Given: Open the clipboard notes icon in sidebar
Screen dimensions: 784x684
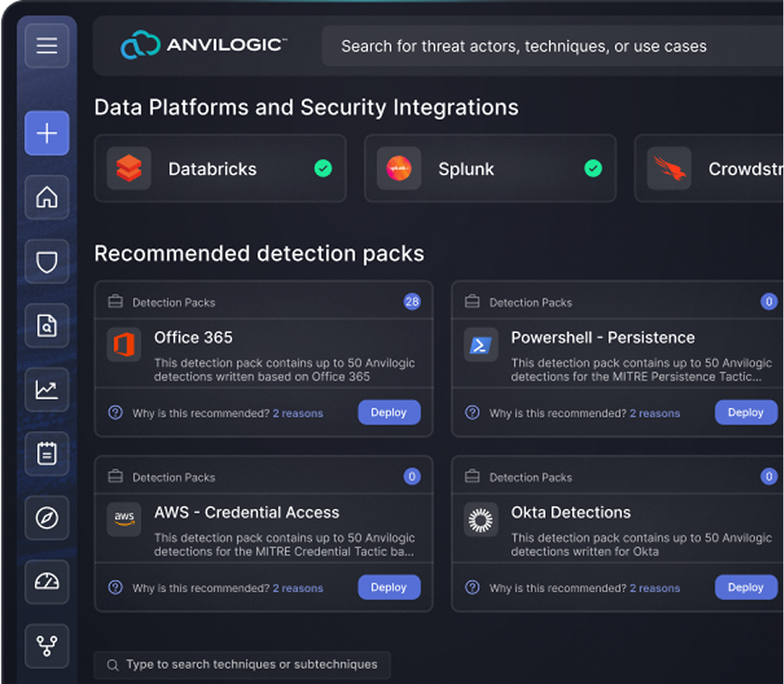Looking at the screenshot, I should [x=47, y=453].
